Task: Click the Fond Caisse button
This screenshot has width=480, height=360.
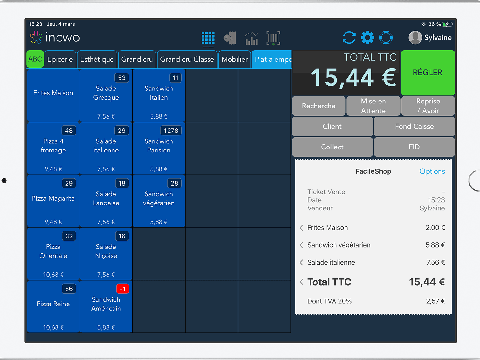Action: [x=414, y=127]
